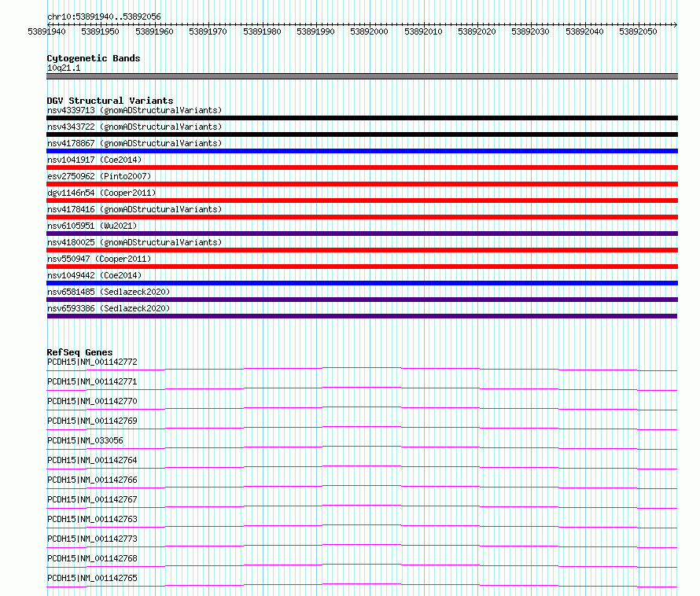Click the red bar for nsv4178416
The width and height of the screenshot is (700, 596).
(362, 217)
